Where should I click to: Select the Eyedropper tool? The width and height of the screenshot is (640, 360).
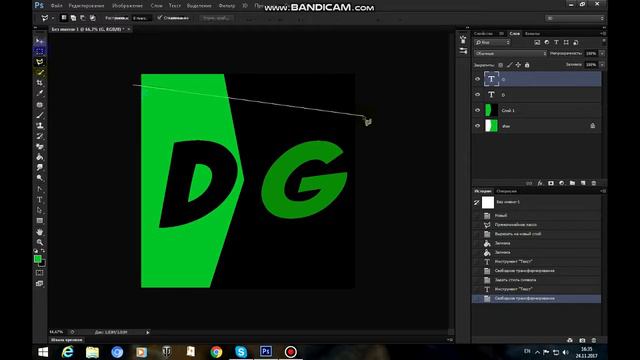point(40,93)
